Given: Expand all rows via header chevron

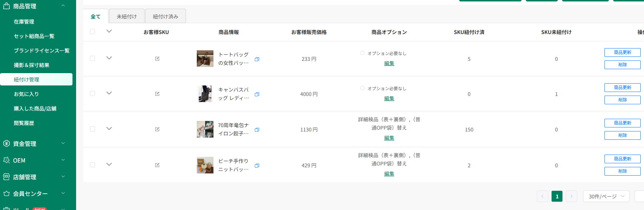Looking at the screenshot, I should click(109, 31).
